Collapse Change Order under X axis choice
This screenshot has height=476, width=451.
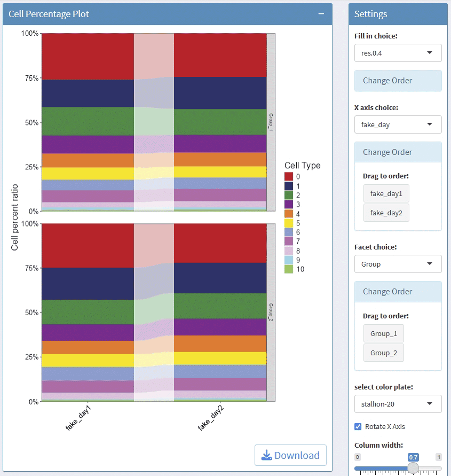tap(387, 152)
